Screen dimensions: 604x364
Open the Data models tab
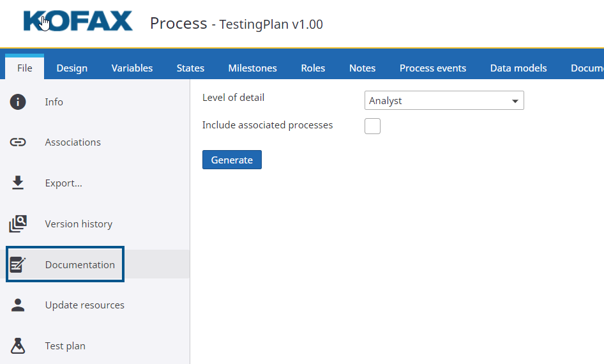tap(518, 68)
